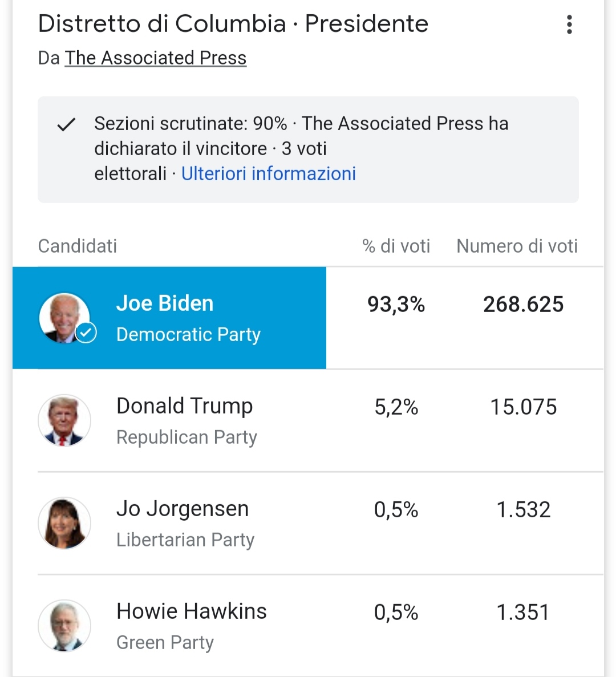Click the Candidati column header
This screenshot has width=616, height=677.
click(78, 246)
